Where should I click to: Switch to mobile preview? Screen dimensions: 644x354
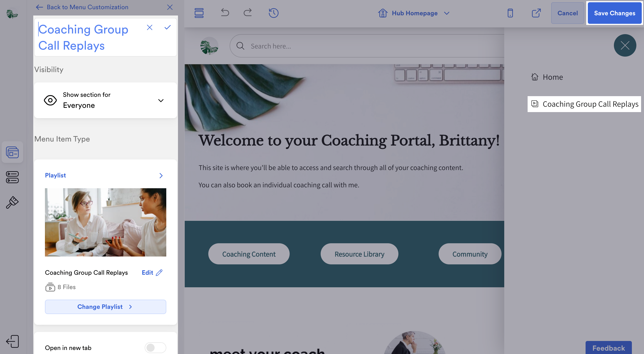point(510,13)
